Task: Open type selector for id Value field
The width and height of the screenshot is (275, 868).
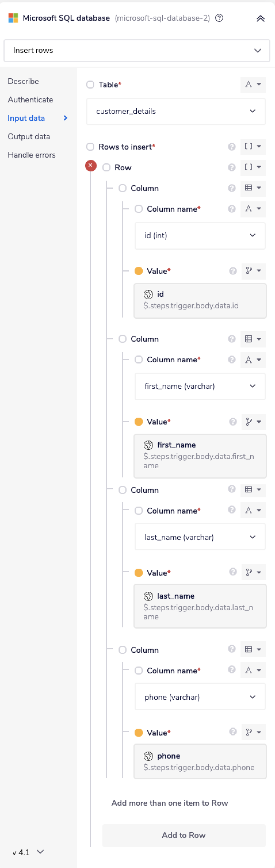Action: [253, 271]
